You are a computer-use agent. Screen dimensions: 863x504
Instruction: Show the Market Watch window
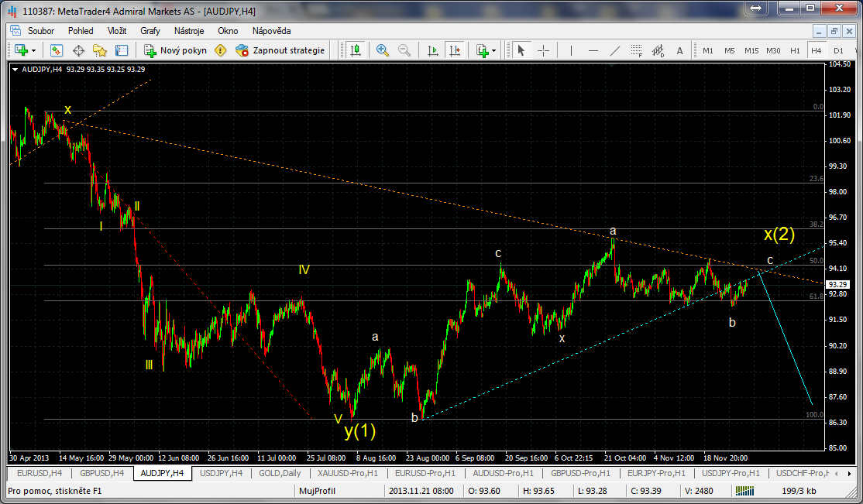(56, 50)
